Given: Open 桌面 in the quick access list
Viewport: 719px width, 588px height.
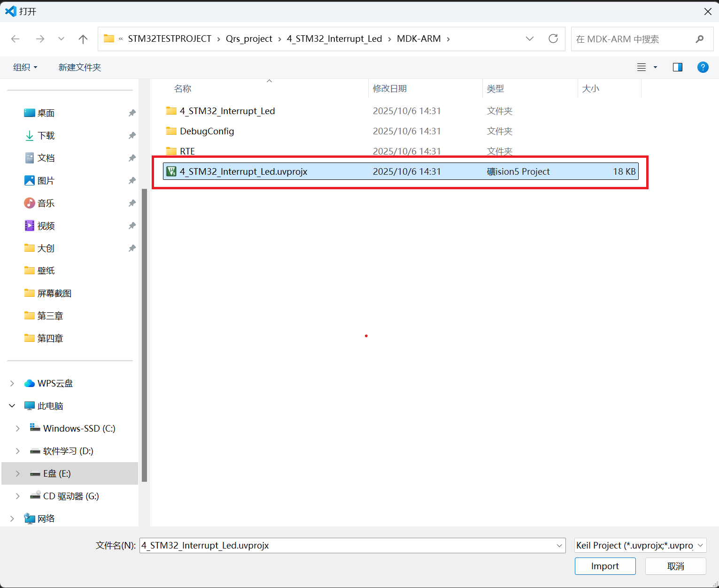Looking at the screenshot, I should [46, 113].
